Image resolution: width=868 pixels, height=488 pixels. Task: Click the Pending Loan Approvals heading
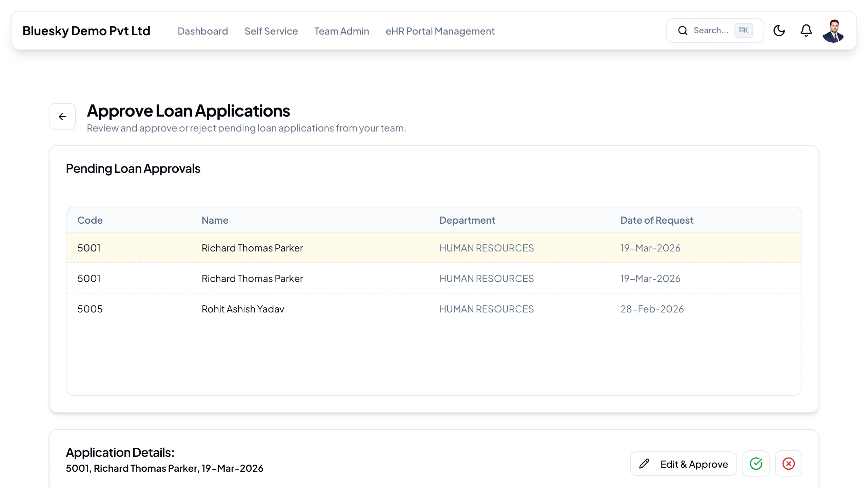[133, 169]
